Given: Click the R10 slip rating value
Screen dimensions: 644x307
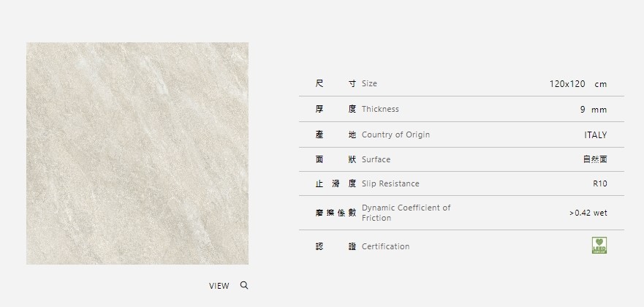Looking at the screenshot, I should pos(599,184).
